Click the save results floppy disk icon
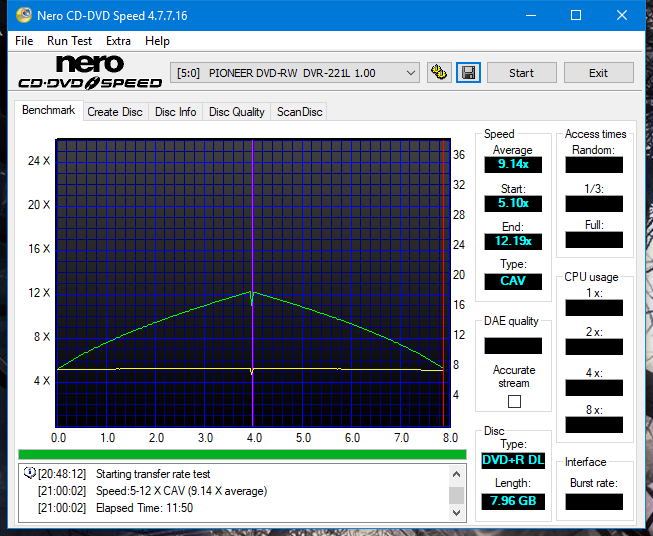The width and height of the screenshot is (653, 536). click(x=469, y=73)
